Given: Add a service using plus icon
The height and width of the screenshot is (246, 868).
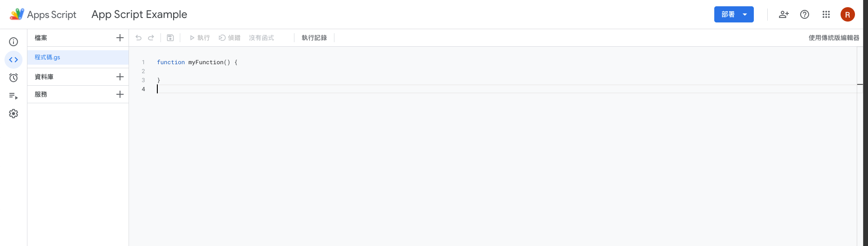Looking at the screenshot, I should [120, 94].
